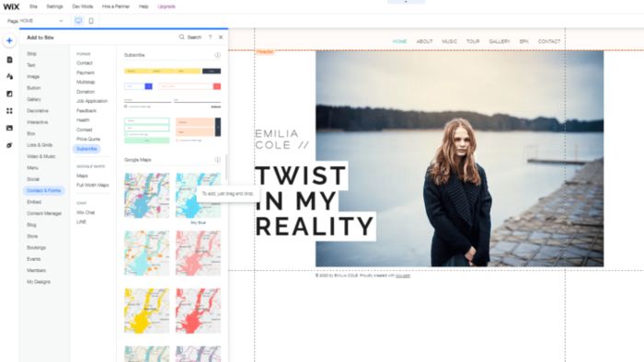This screenshot has width=644, height=362.
Task: Click the MUSIC navigation link on site
Action: coord(449,41)
